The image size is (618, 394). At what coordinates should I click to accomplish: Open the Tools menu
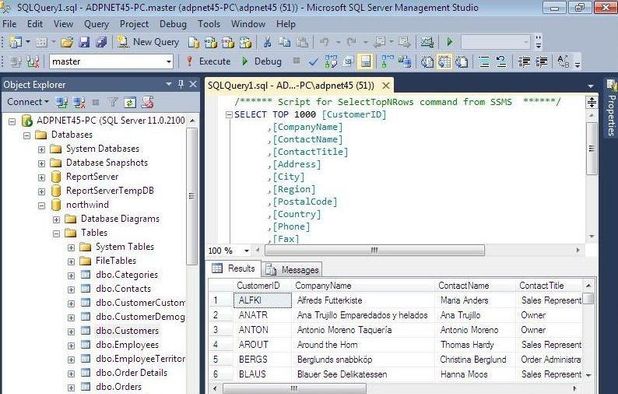[209, 24]
